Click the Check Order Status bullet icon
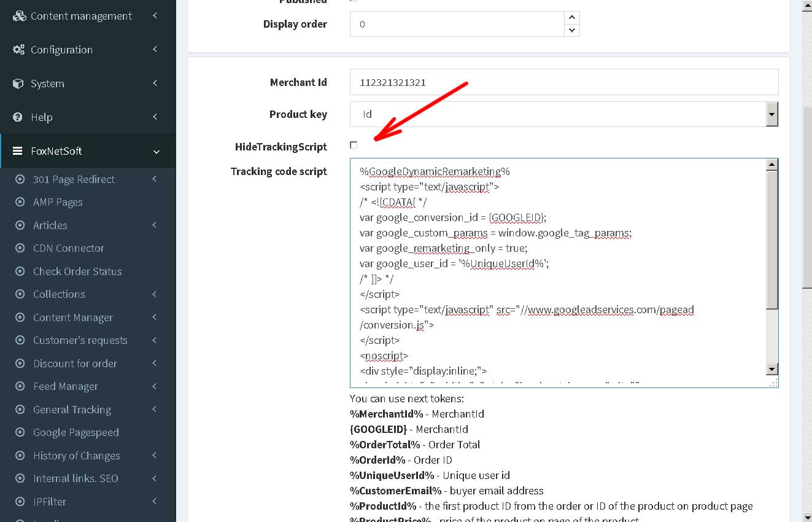 [20, 271]
